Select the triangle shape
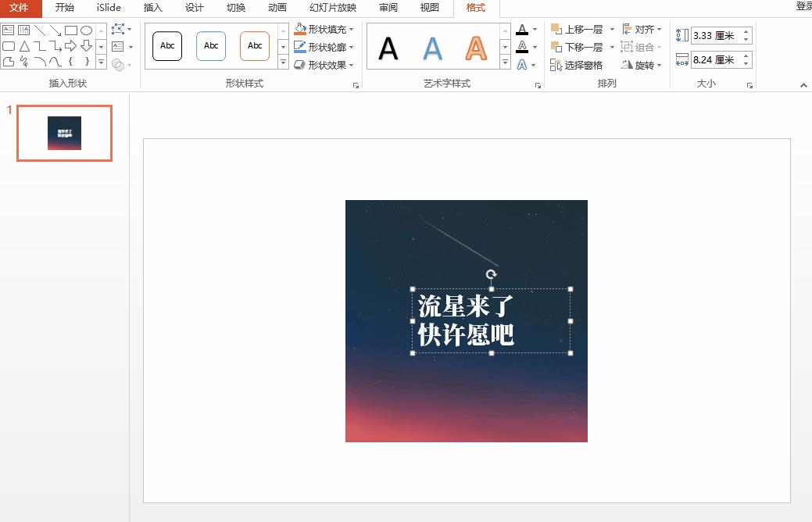812x522 pixels. point(23,46)
